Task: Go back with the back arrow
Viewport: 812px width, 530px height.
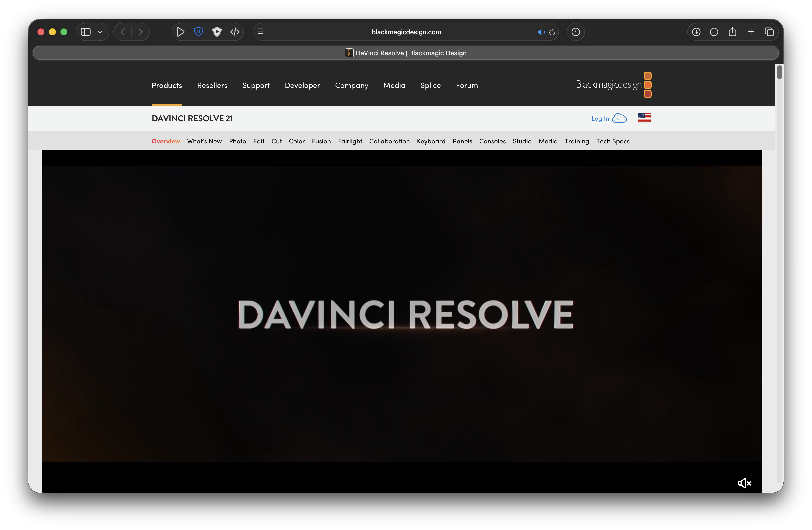Action: tap(123, 32)
